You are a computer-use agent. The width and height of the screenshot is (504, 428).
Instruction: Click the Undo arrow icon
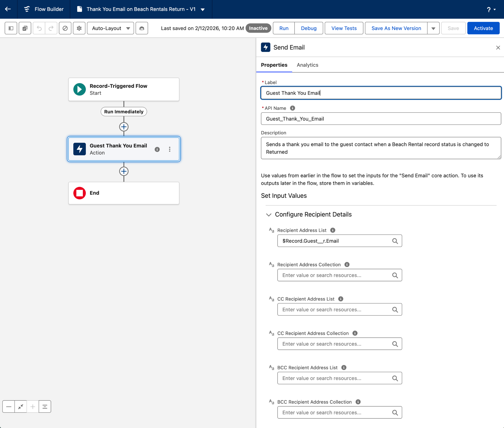39,28
